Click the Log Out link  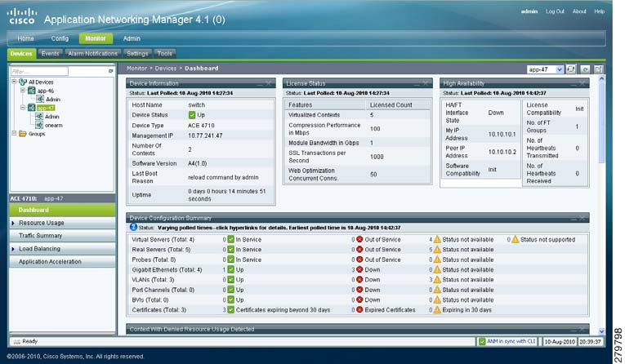555,11
